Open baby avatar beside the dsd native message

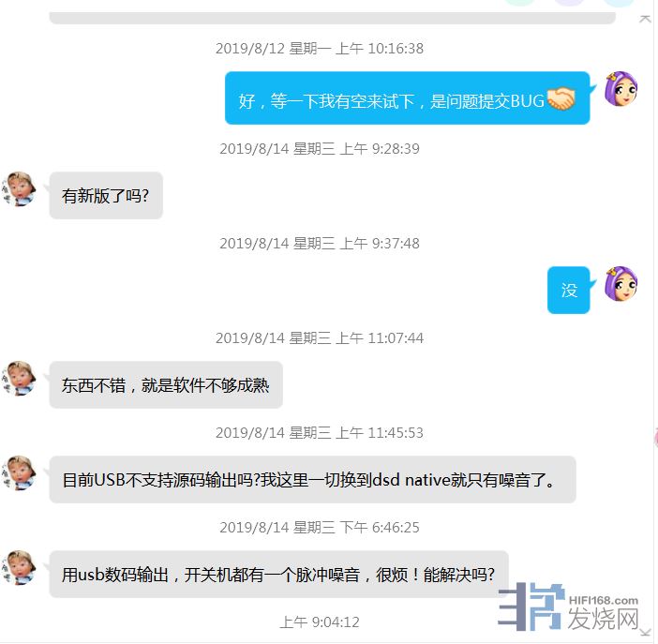[x=19, y=473]
